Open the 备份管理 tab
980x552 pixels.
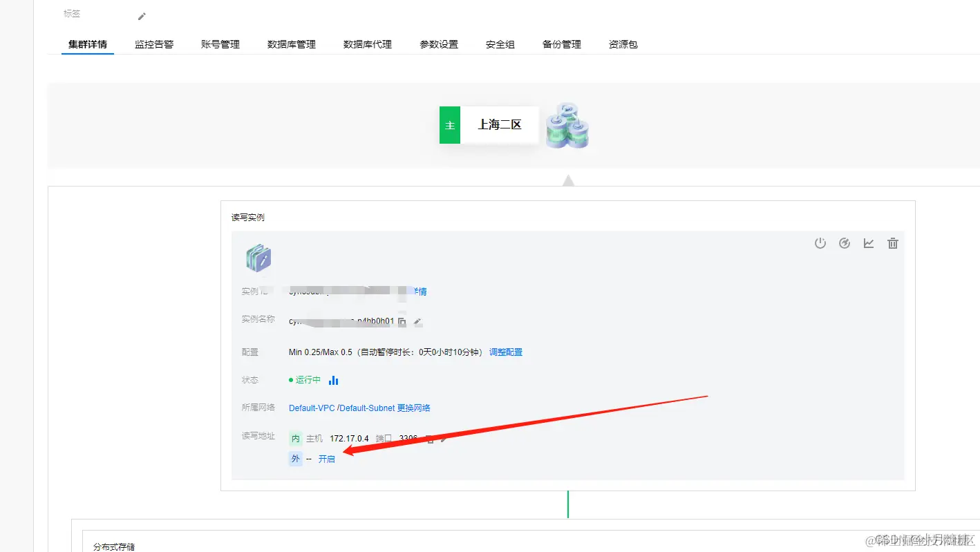[561, 44]
